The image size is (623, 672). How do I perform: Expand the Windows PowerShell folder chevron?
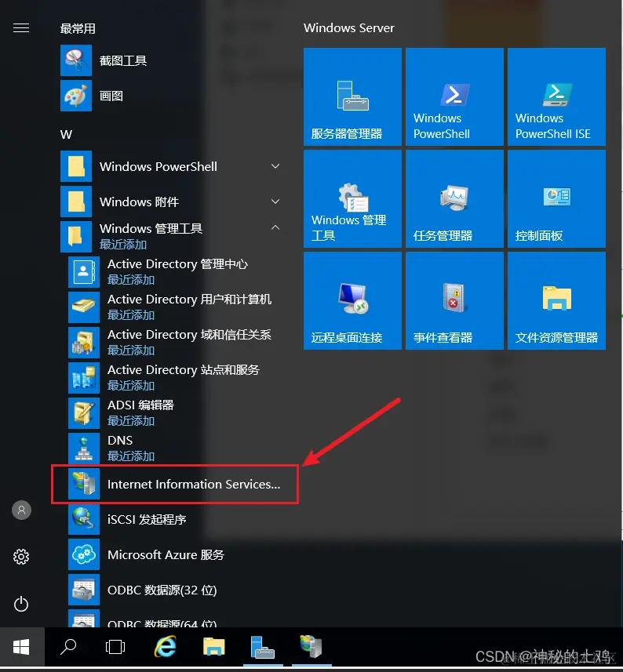click(275, 166)
